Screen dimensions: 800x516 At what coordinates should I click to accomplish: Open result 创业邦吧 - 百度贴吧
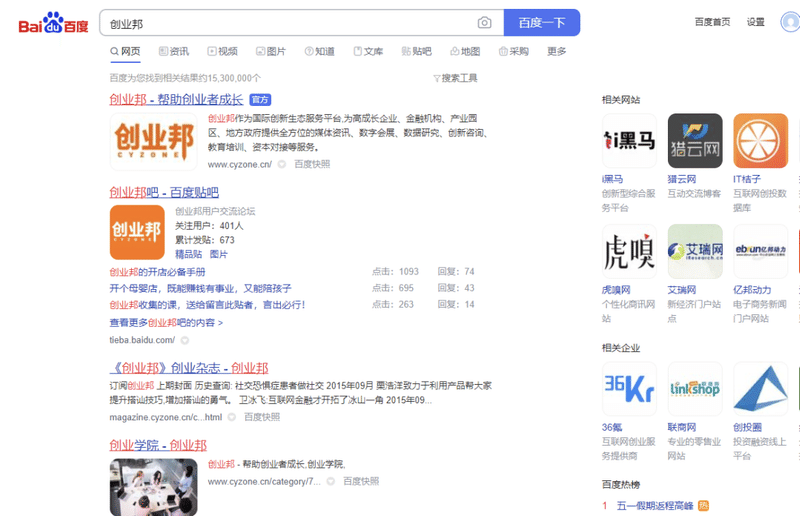click(x=164, y=192)
